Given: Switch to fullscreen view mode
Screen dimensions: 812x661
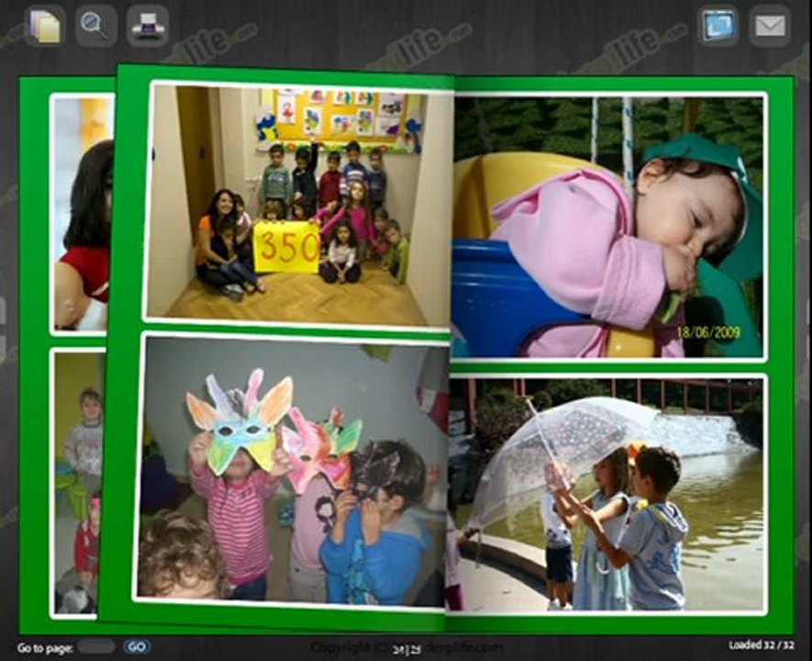Looking at the screenshot, I should point(717,25).
